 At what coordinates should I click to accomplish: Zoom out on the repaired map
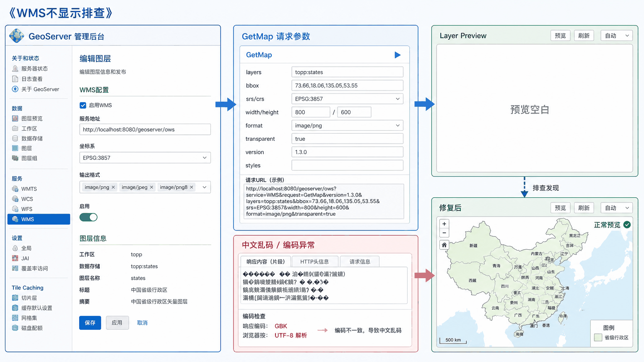444,233
